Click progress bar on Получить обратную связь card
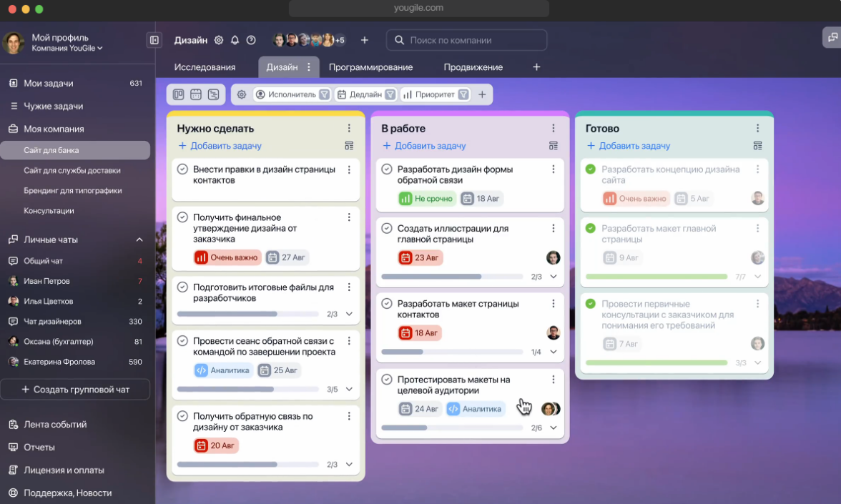Viewport: 841px width, 504px height. (x=247, y=465)
